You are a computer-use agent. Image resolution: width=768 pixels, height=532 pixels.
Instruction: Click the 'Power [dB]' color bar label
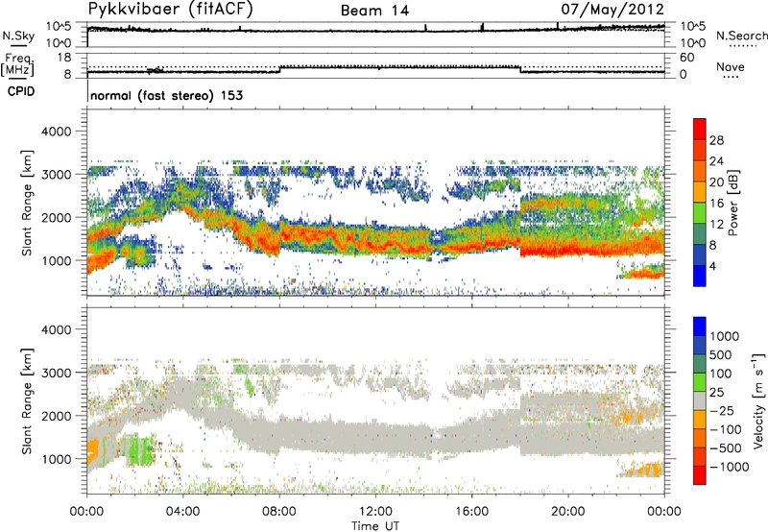click(732, 203)
